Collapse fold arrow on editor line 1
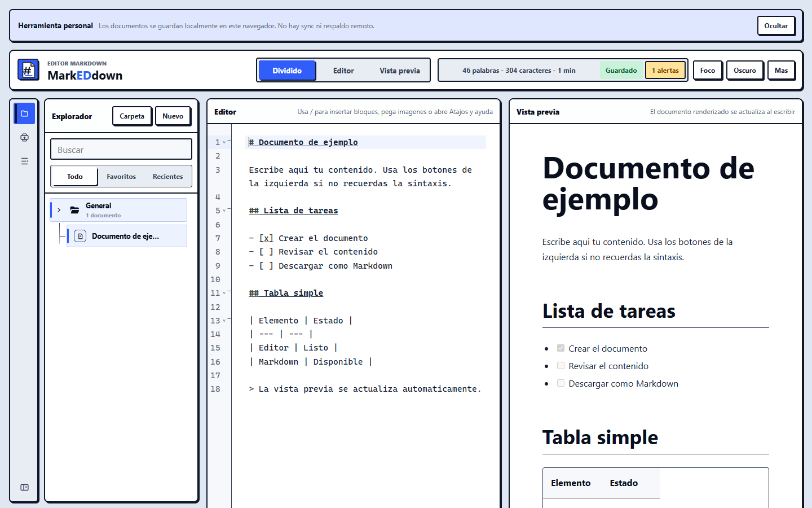 tap(224, 142)
